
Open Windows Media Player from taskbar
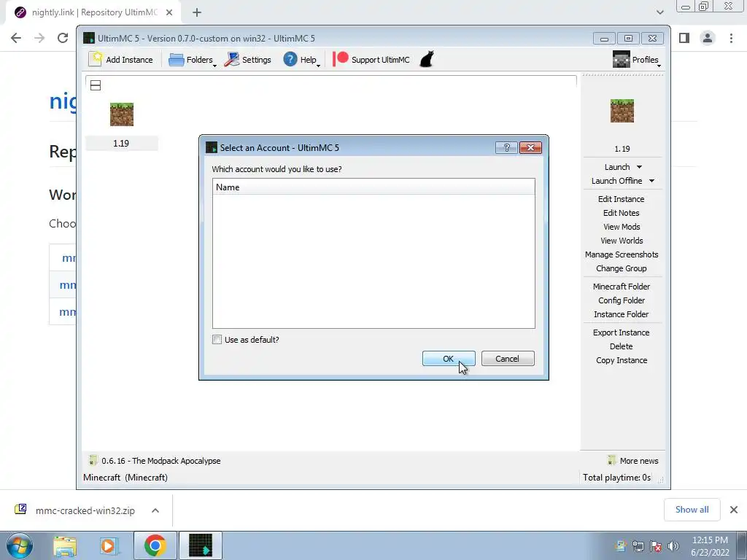click(x=109, y=545)
